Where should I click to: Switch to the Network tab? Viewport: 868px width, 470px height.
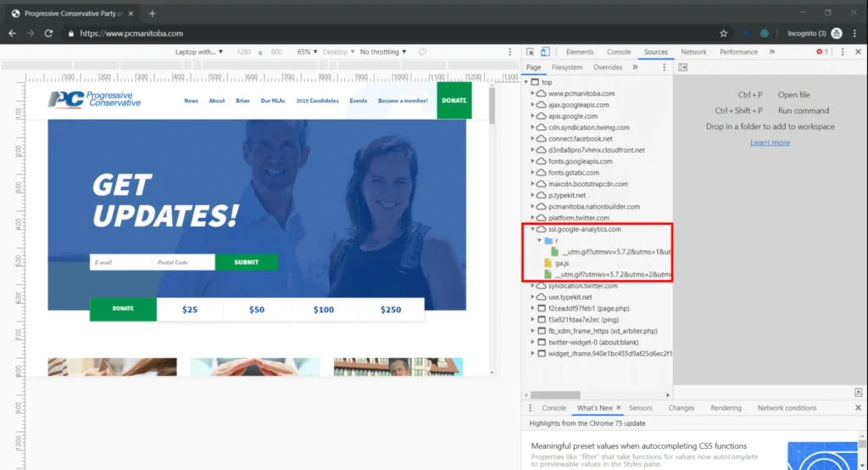[x=693, y=52]
